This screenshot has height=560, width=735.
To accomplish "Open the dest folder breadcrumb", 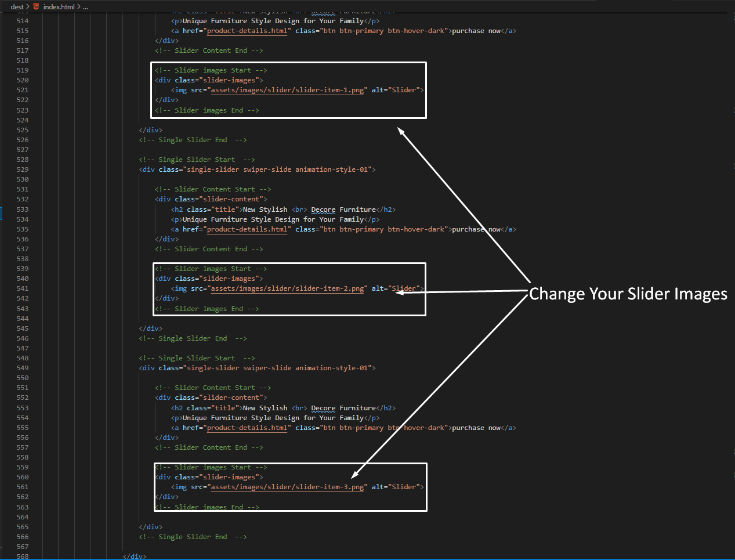I will click(17, 6).
